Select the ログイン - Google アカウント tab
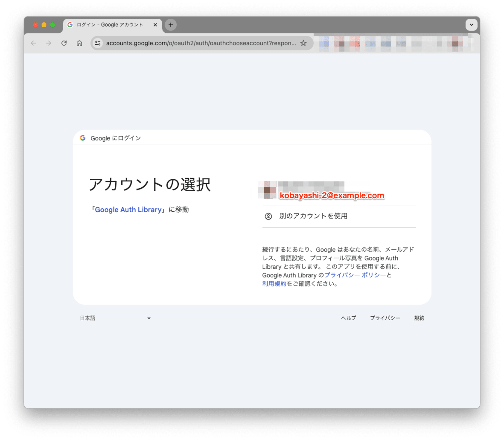Image resolution: width=504 pixels, height=440 pixels. 112,25
